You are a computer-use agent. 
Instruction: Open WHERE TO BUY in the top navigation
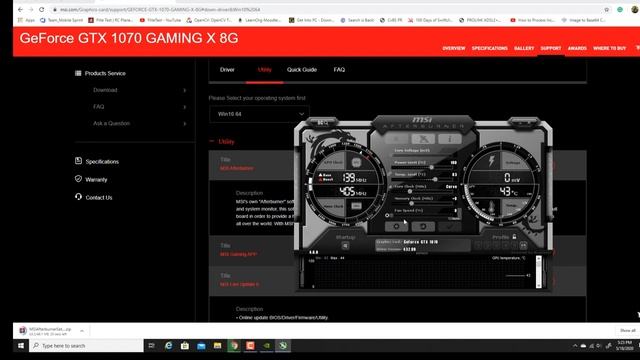pos(609,48)
